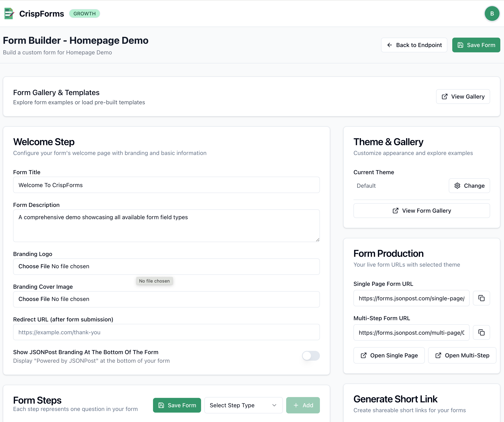Click the gear icon on the Change button

click(457, 185)
